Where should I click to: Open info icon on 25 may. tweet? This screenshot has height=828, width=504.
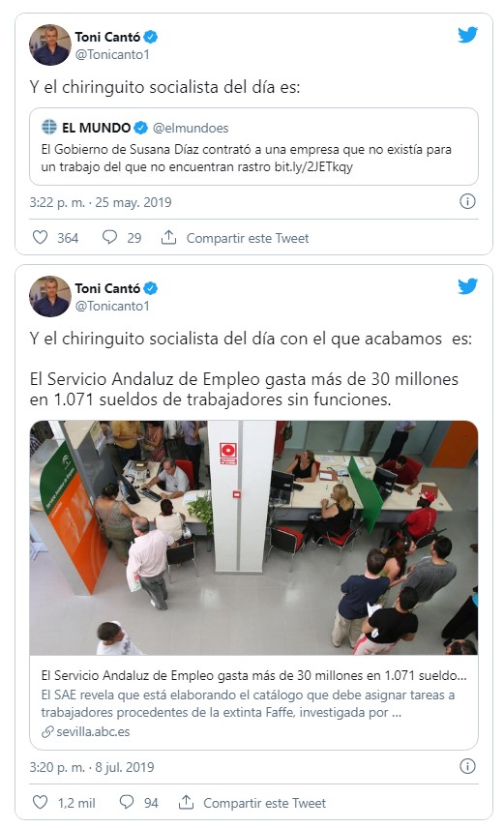click(467, 201)
